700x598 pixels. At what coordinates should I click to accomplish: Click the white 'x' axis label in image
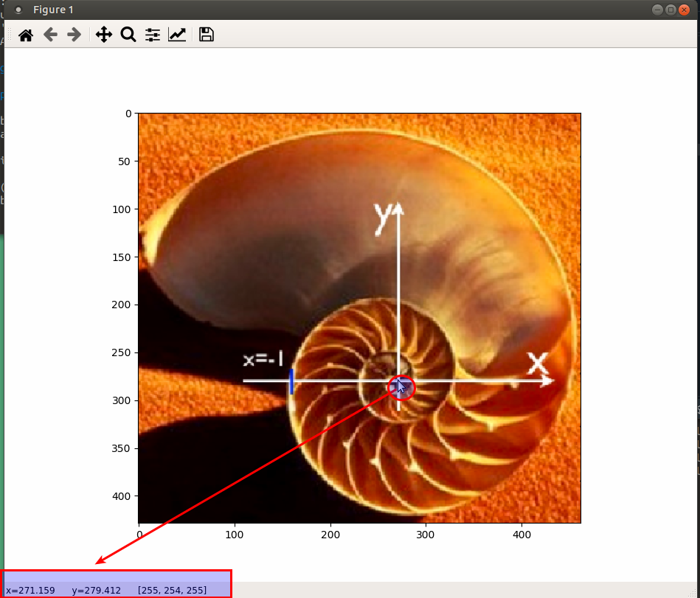point(538,364)
